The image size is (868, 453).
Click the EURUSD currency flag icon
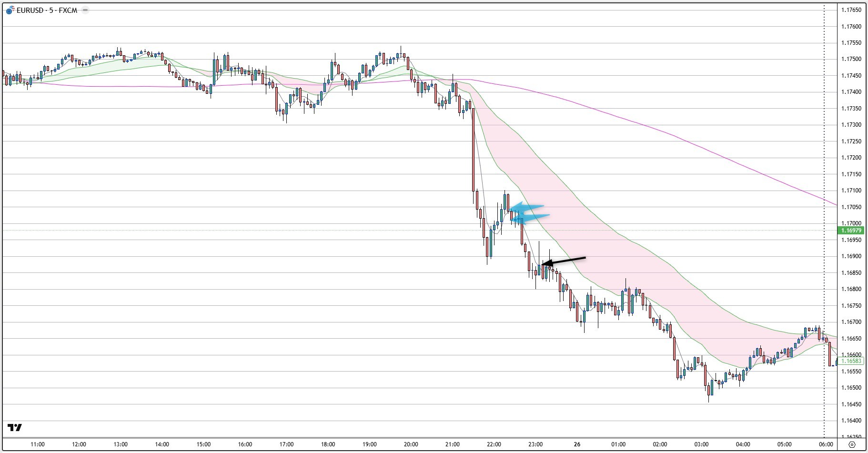pos(10,10)
